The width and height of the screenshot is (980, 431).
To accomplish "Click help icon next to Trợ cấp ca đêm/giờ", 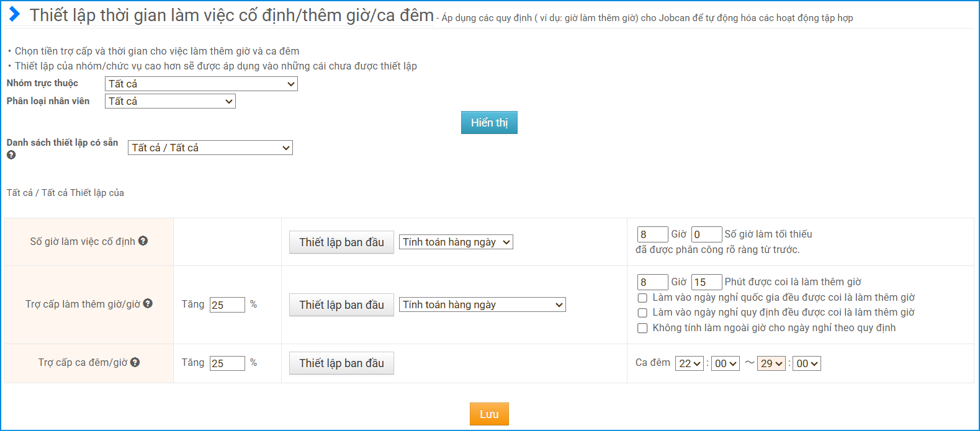I will click(135, 362).
